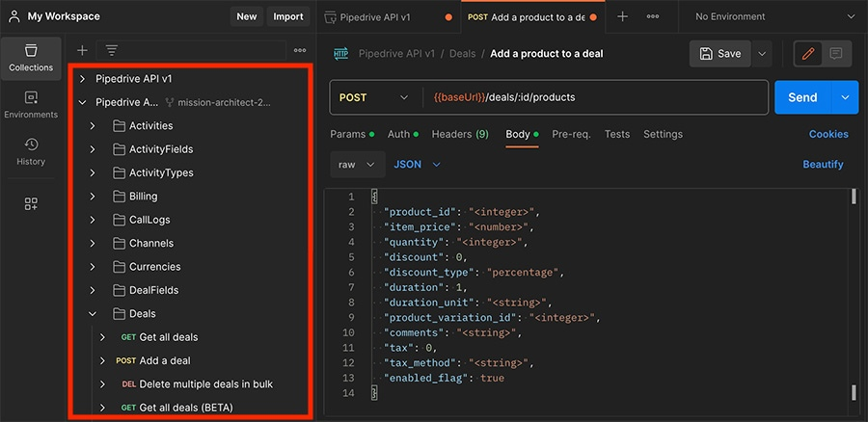The image size is (868, 422).
Task: Click the Import button
Action: click(287, 16)
